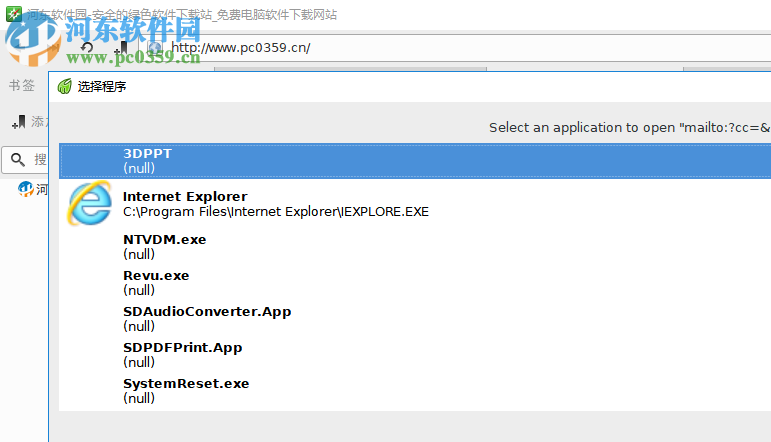Pick the Revu.exe entry
Viewport: 771px width, 442px height.
(x=415, y=283)
